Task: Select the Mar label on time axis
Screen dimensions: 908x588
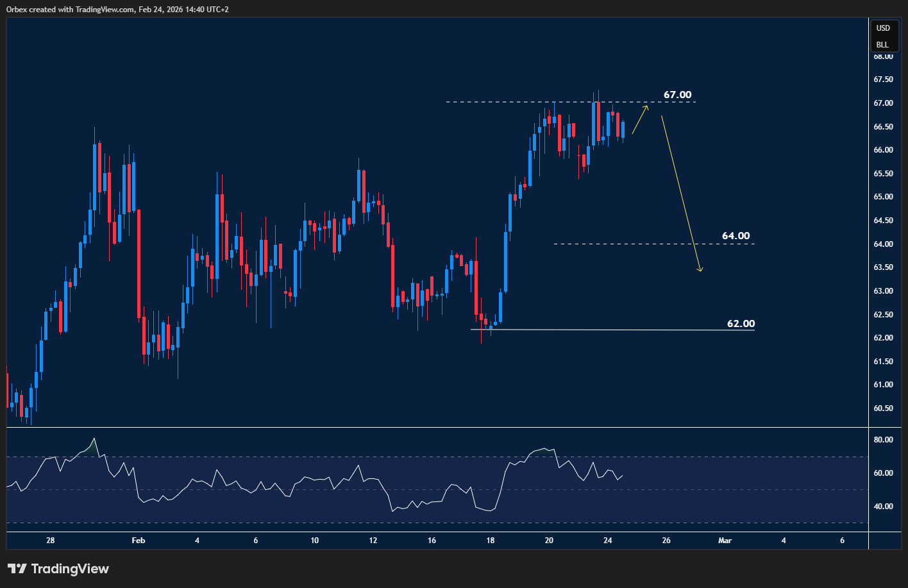Action: (725, 541)
